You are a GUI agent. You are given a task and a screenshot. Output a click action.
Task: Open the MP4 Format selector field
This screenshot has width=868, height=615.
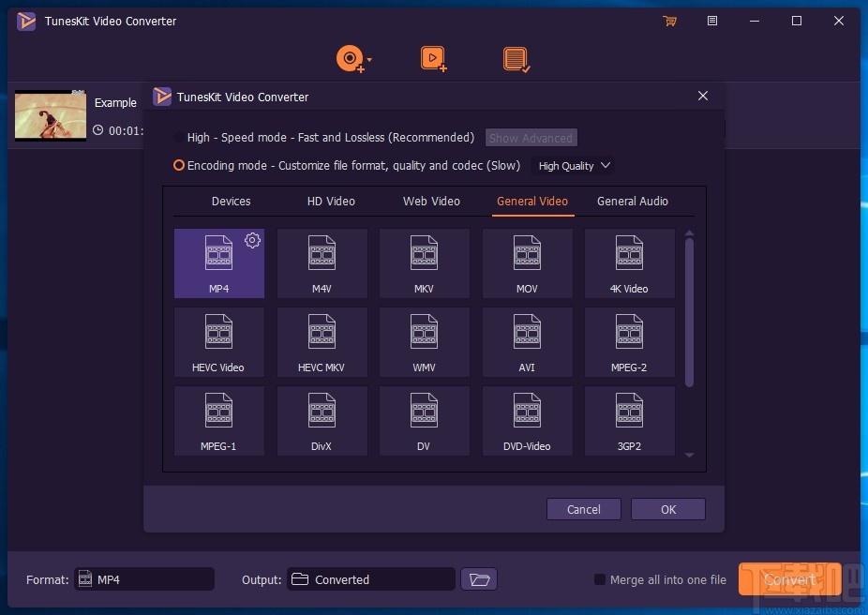144,579
